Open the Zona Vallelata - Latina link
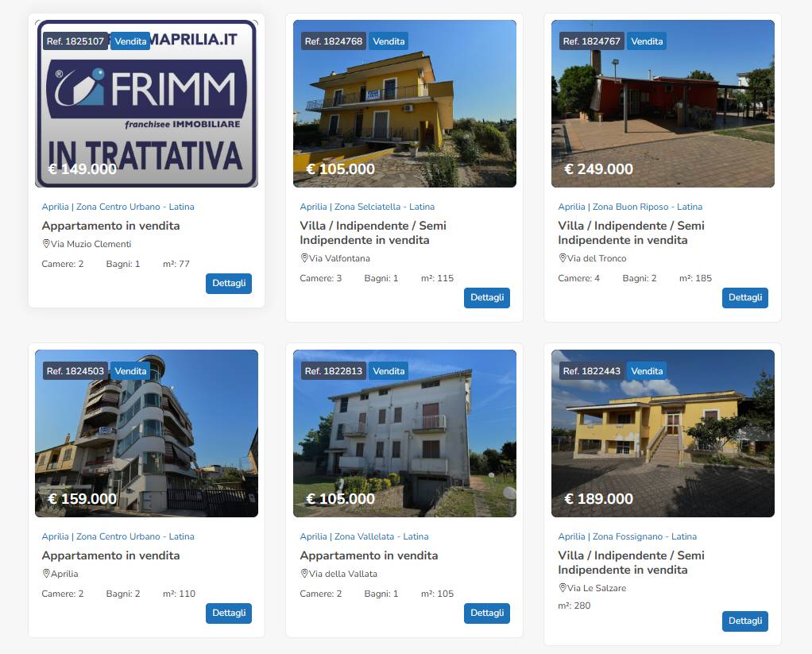The width and height of the screenshot is (812, 654). point(381,536)
